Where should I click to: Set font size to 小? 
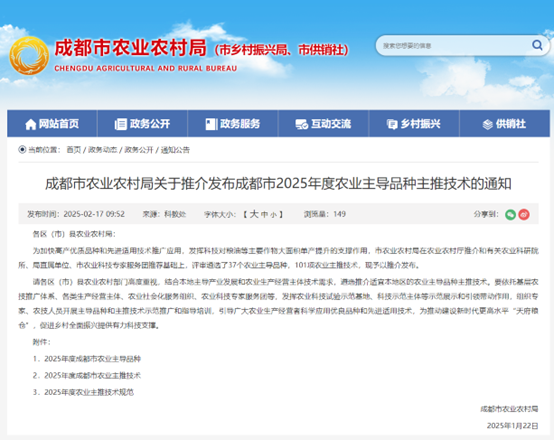tap(273, 215)
